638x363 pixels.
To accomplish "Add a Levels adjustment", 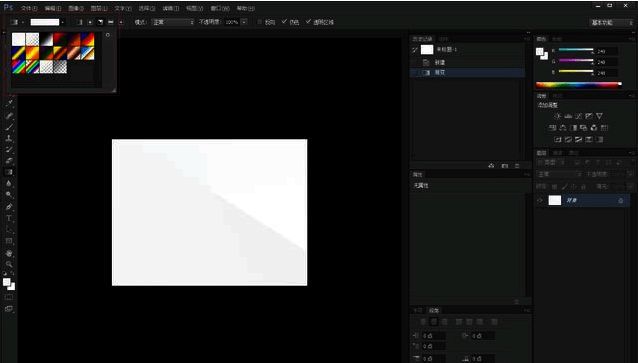I will point(568,116).
